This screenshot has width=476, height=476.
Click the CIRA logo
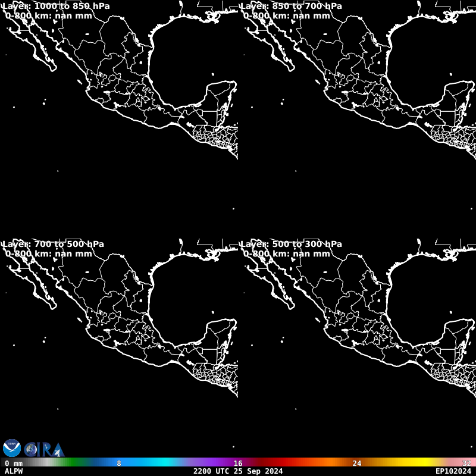[44, 449]
